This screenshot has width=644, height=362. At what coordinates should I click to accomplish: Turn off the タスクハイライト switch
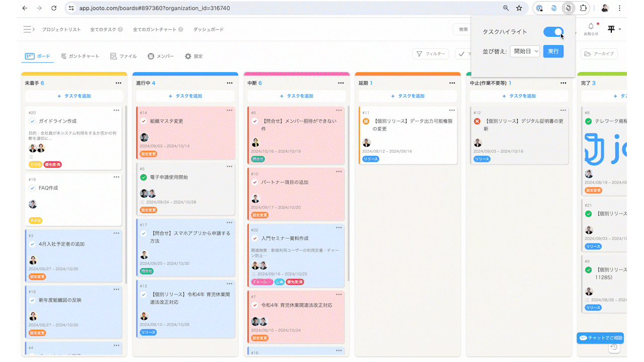pos(553,31)
